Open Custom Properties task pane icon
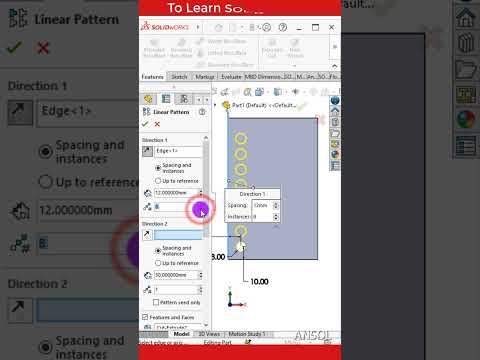 [335, 165]
